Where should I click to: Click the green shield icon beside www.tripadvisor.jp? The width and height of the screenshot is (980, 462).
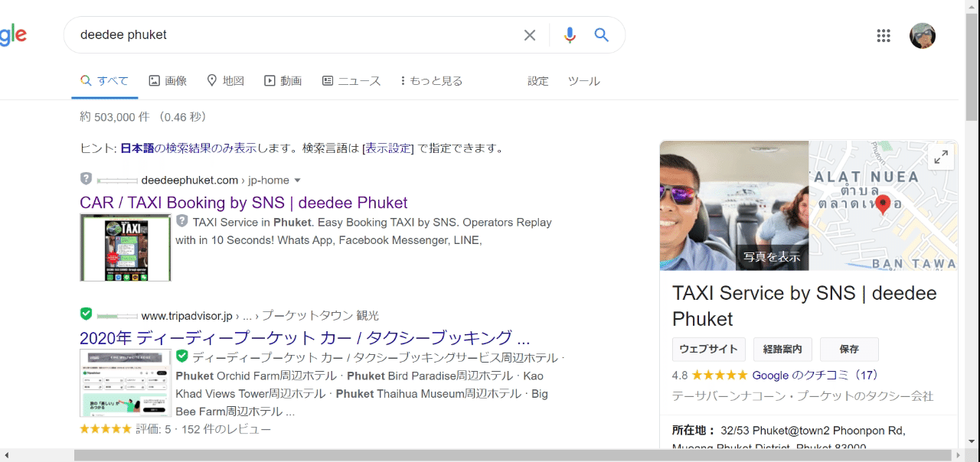click(x=86, y=314)
